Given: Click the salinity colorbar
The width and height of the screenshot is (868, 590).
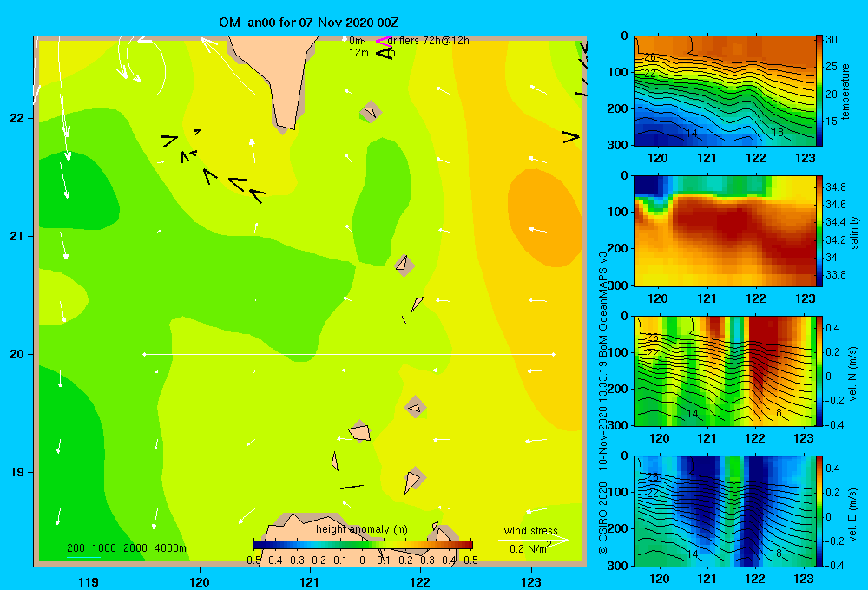Looking at the screenshot, I should point(819,231).
